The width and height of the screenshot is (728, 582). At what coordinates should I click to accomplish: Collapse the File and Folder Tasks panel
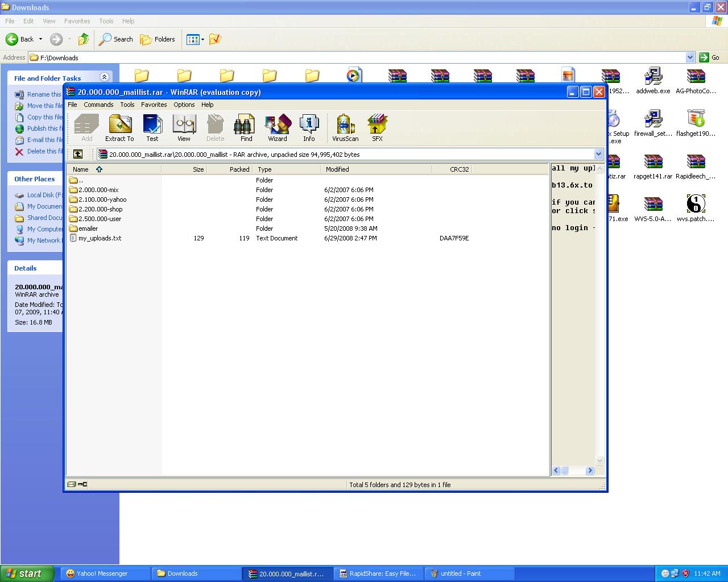(x=104, y=77)
